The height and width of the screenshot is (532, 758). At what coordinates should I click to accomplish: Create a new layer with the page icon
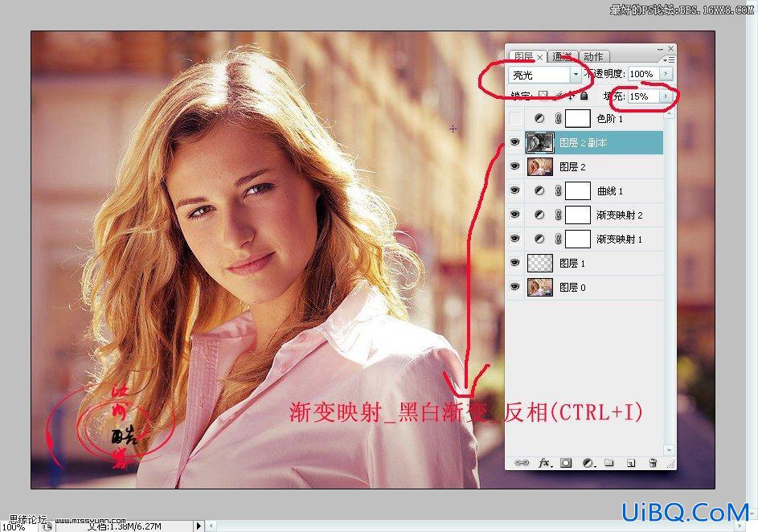click(x=631, y=463)
